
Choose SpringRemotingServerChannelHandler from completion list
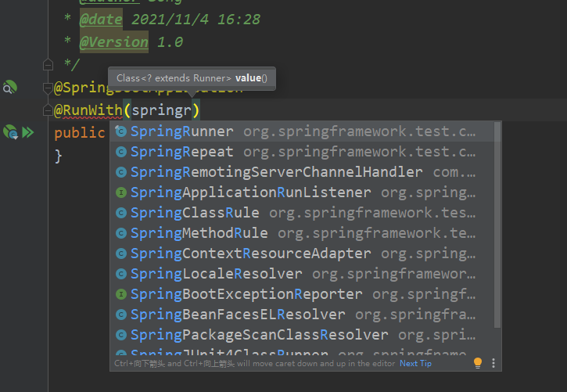click(302, 172)
